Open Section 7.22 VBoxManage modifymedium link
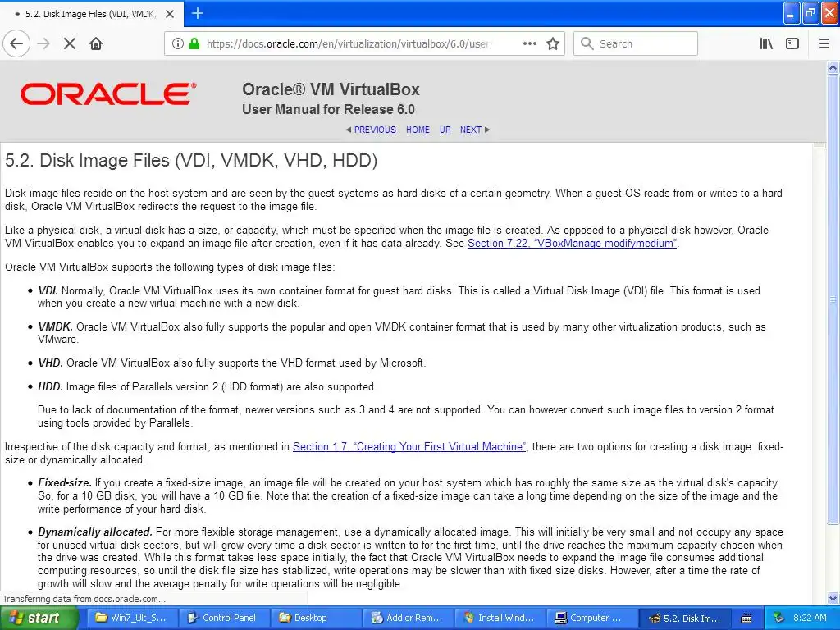 (572, 243)
